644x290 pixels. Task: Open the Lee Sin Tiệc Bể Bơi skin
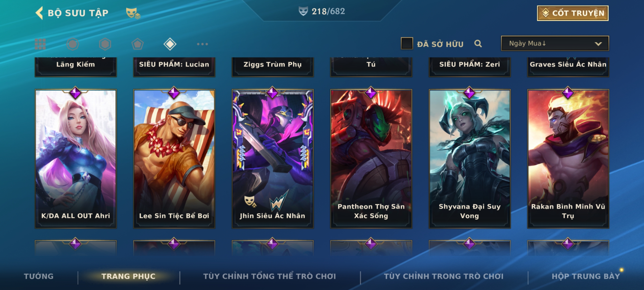[x=174, y=159]
